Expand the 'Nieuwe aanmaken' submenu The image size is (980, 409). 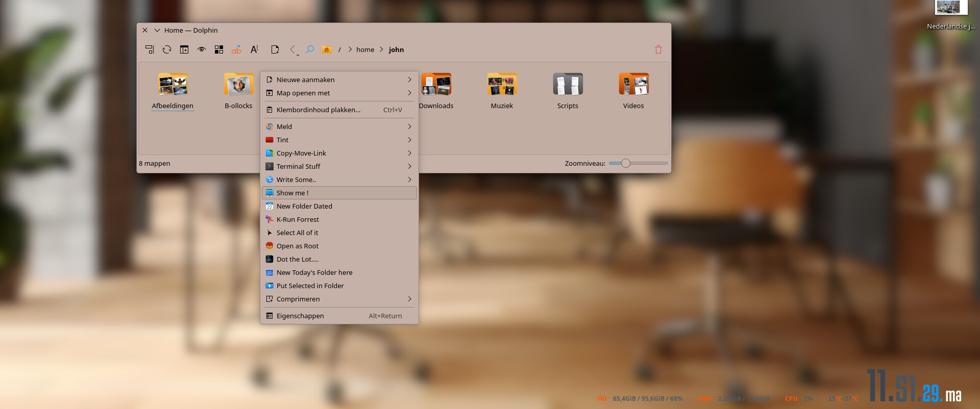[x=339, y=80]
